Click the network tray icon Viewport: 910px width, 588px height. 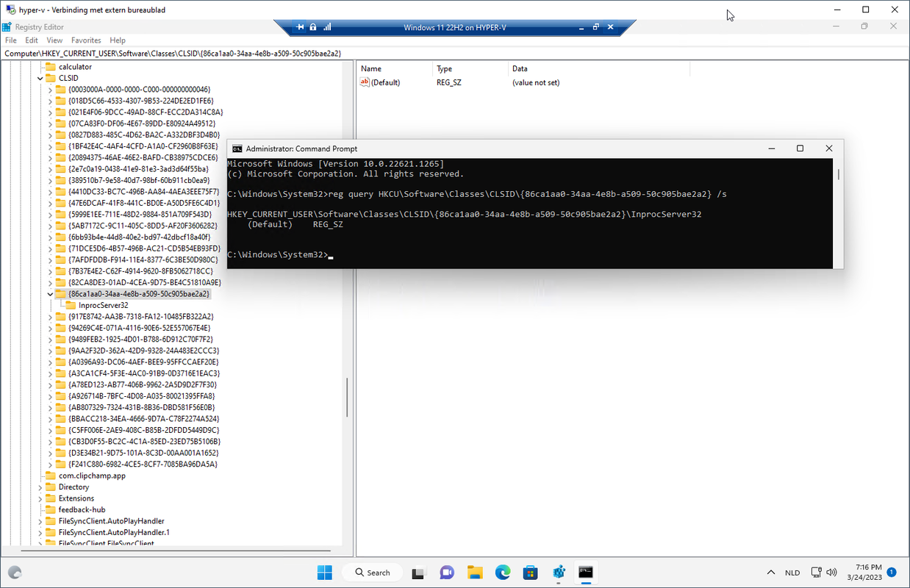[817, 573]
